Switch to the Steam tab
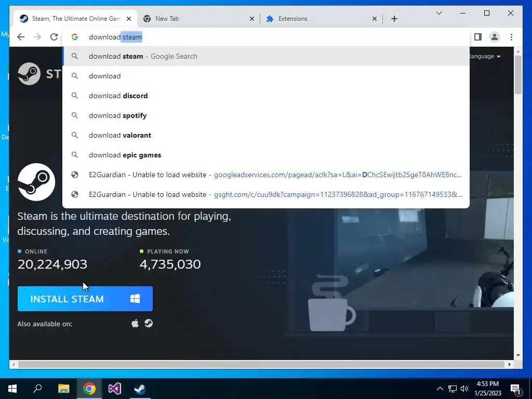Image resolution: width=532 pixels, height=399 pixels. coord(75,19)
